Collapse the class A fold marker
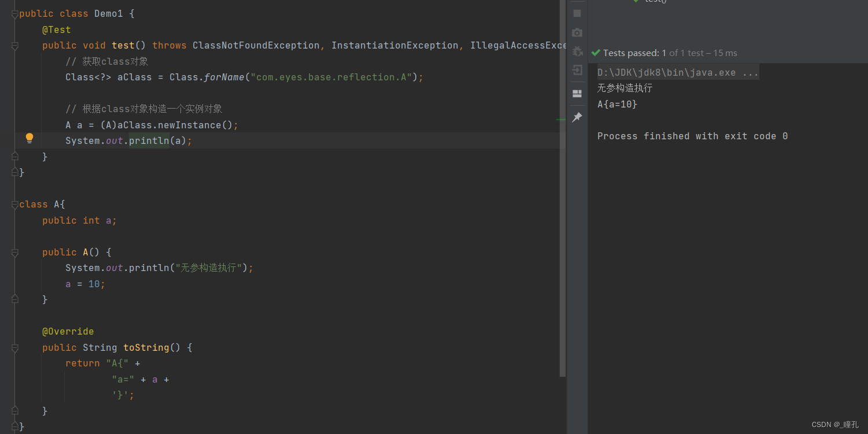This screenshot has height=434, width=868. 15,204
